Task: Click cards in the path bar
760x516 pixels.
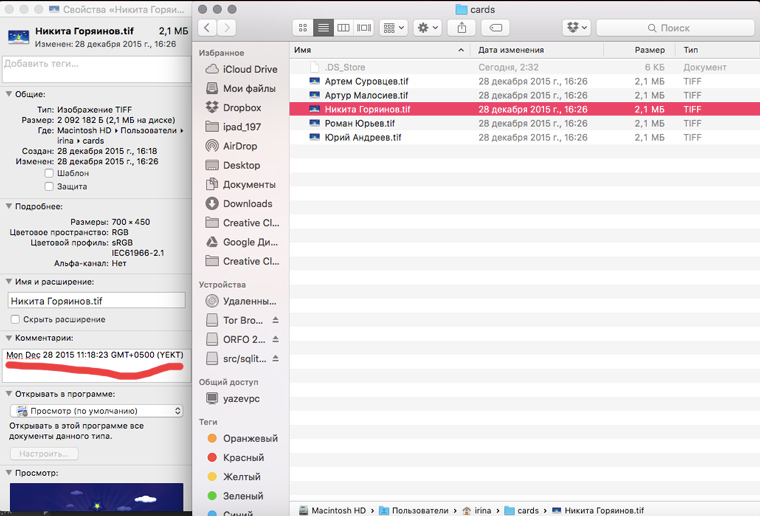Action: tap(522, 510)
